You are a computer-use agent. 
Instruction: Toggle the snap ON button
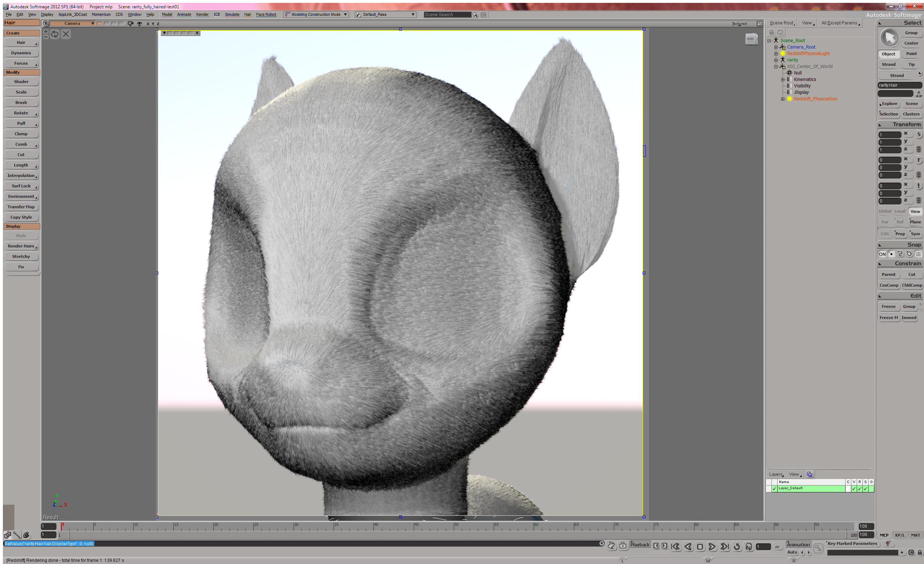tap(882, 254)
